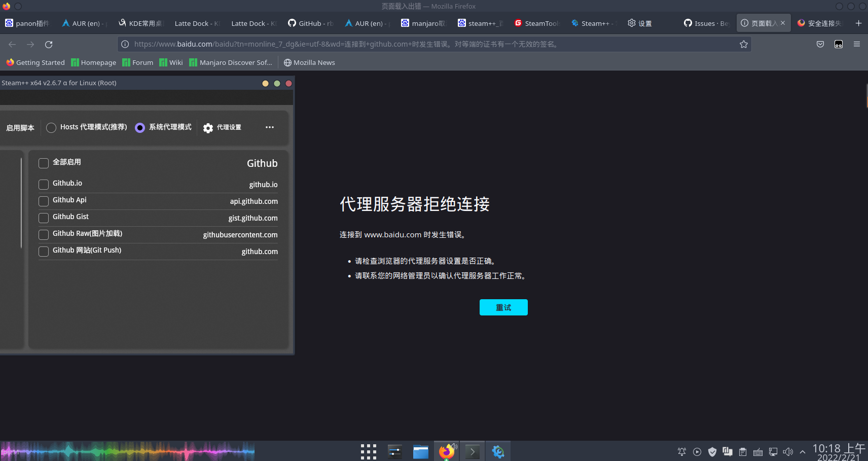The height and width of the screenshot is (461, 868).
Task: Click the 重试 retry button
Action: (503, 307)
